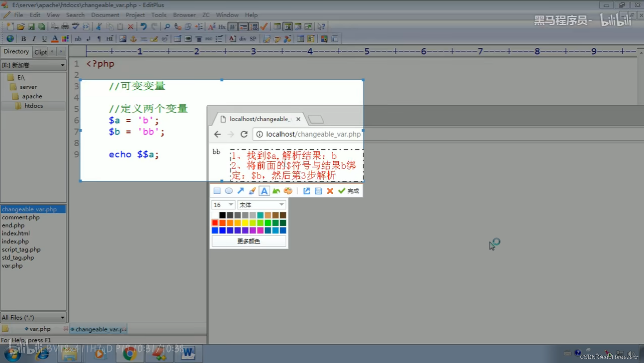
Task: Open the Tools menu
Action: [x=159, y=15]
